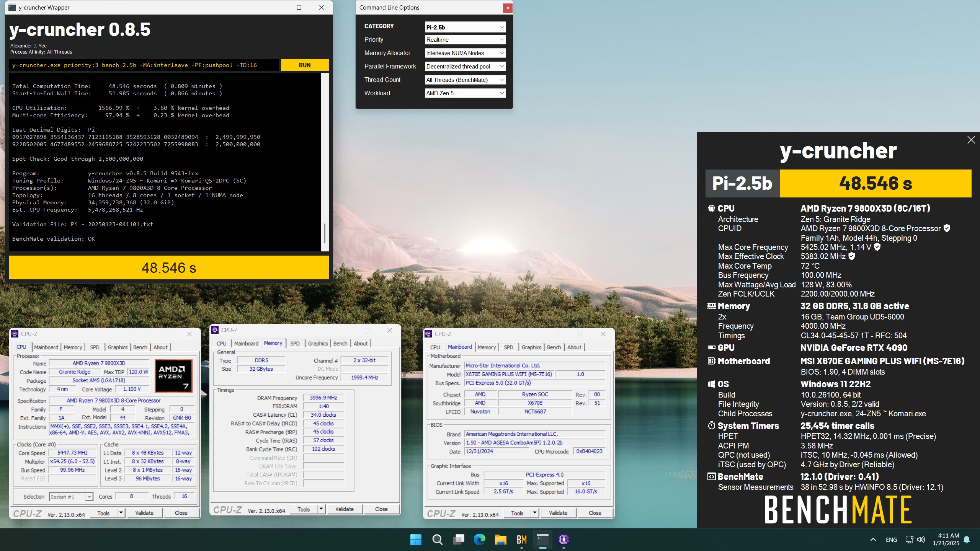The height and width of the screenshot is (551, 980).
Task: Select Memory tab in left CPU-Z window
Action: coord(73,347)
